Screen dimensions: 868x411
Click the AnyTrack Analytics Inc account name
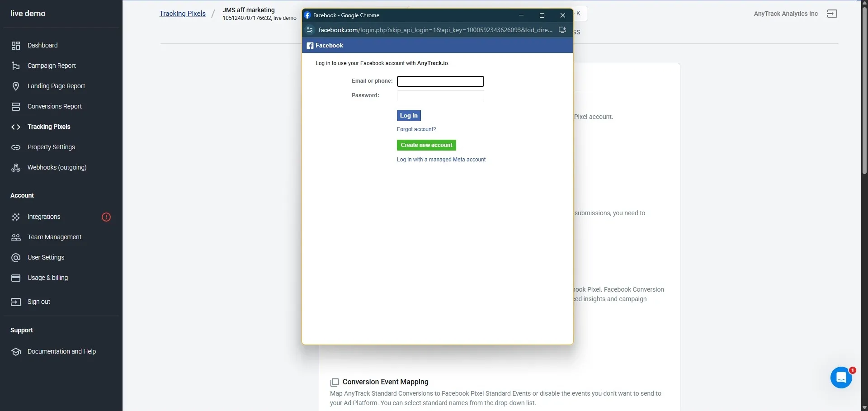[786, 14]
